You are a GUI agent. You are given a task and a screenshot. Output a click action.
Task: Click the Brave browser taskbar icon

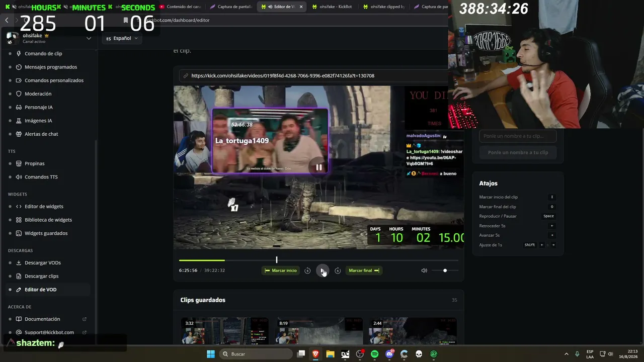316,354
